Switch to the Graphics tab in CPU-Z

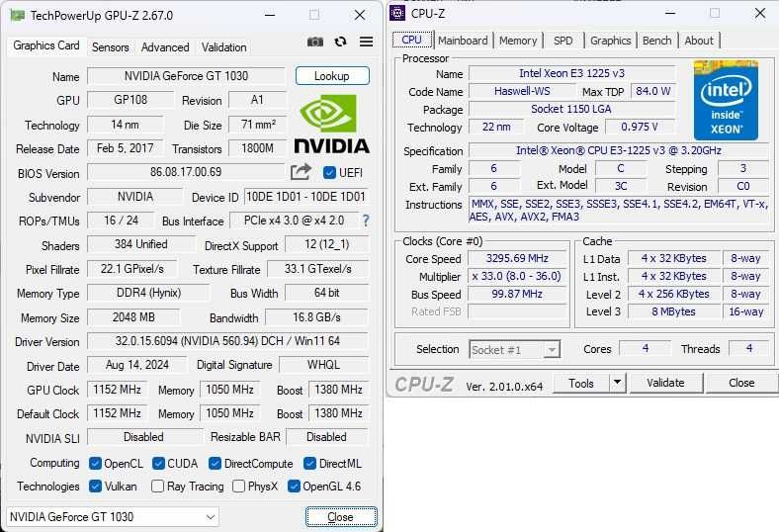point(611,41)
